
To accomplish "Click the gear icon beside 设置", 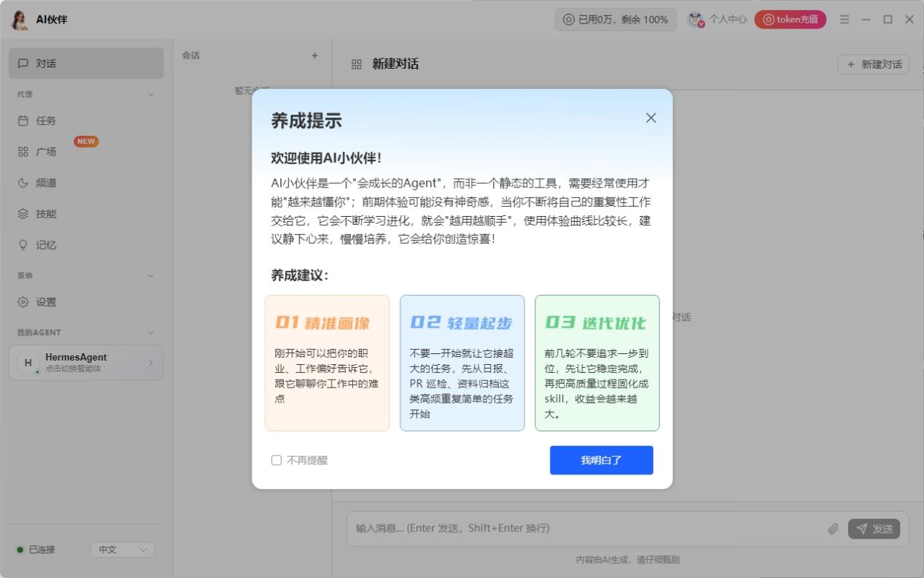I will click(23, 302).
